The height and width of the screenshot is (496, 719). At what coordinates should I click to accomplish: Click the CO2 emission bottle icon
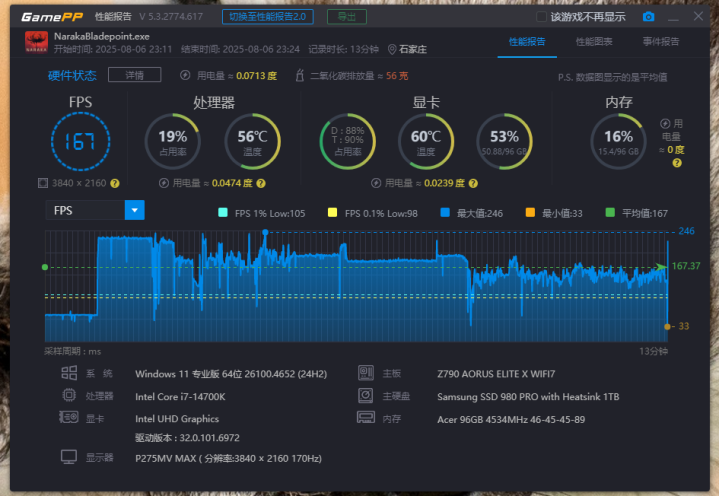point(299,75)
